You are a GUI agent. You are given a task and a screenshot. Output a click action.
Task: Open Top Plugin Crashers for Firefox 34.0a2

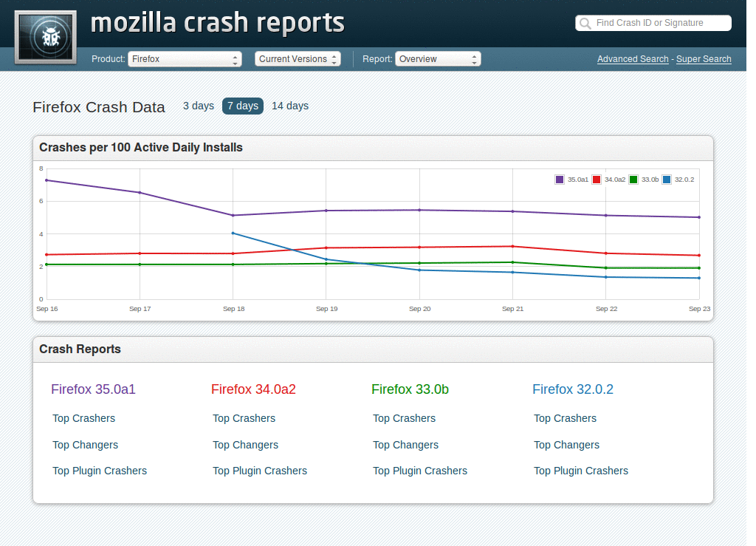tap(260, 471)
